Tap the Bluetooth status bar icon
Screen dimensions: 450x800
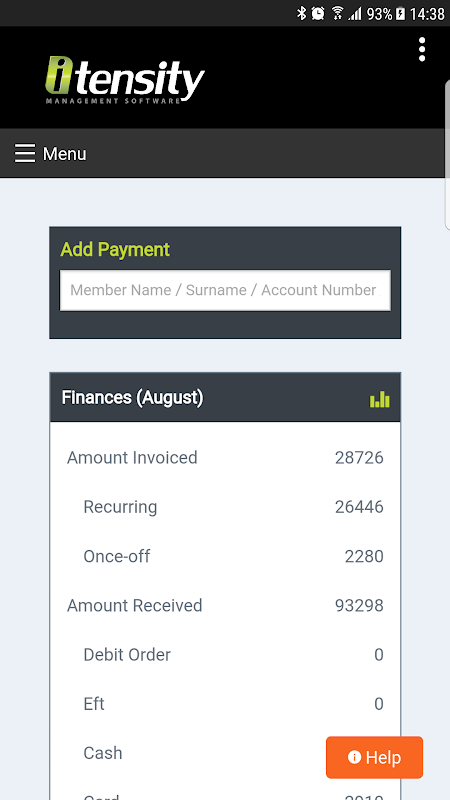click(302, 13)
